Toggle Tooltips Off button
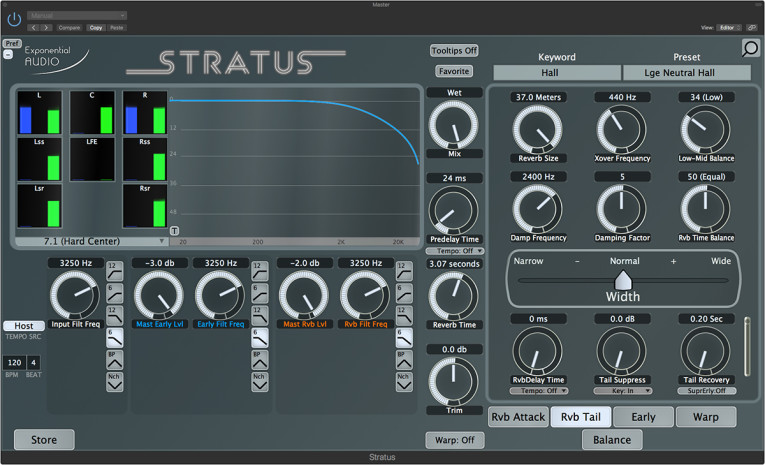765x465 pixels. pyautogui.click(x=454, y=51)
